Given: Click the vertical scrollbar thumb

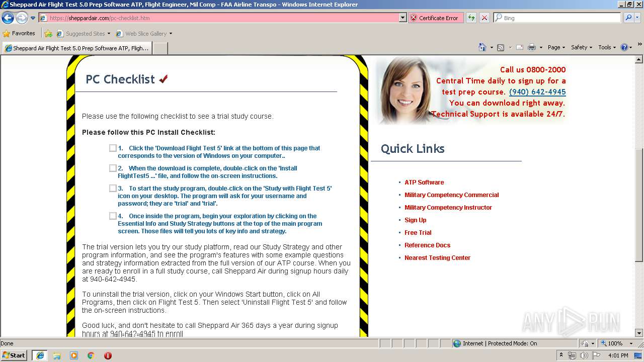Looking at the screenshot, I should (x=639, y=205).
